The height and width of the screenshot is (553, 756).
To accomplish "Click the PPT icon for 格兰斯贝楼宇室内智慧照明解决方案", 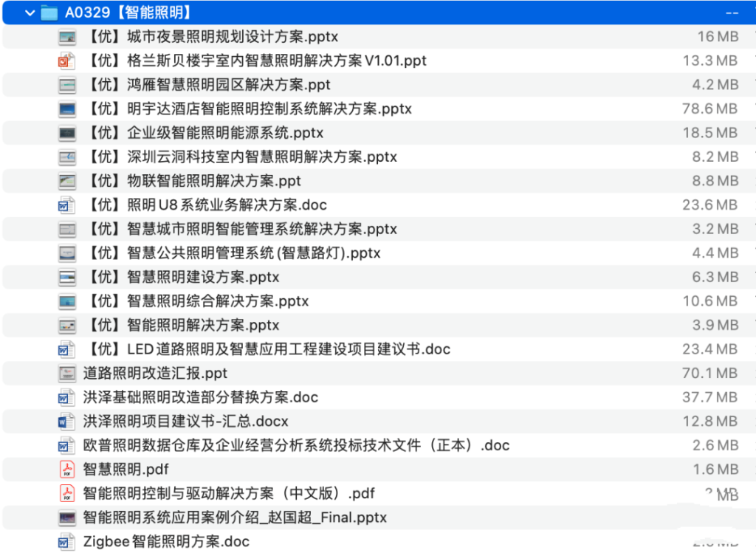I will tap(66, 61).
